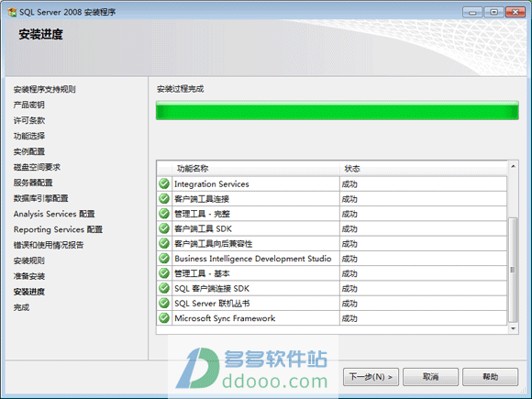The width and height of the screenshot is (532, 399).
Task: Click the success icon for 客户端工具连接
Action: (164, 199)
